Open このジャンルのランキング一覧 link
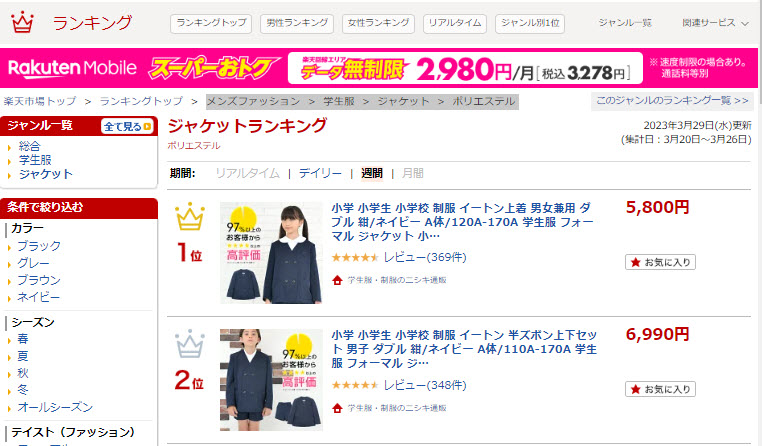This screenshot has height=446, width=762. click(672, 101)
